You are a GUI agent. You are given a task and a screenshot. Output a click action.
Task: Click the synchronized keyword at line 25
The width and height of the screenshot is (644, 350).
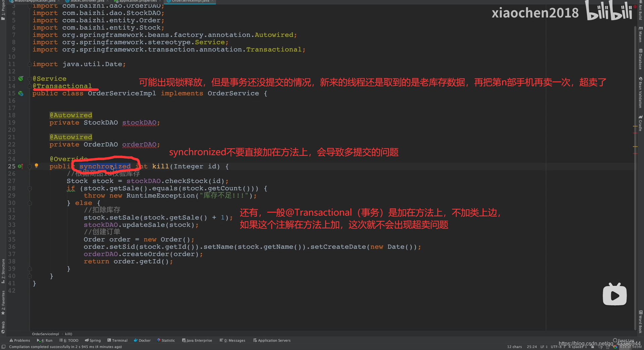(x=105, y=166)
